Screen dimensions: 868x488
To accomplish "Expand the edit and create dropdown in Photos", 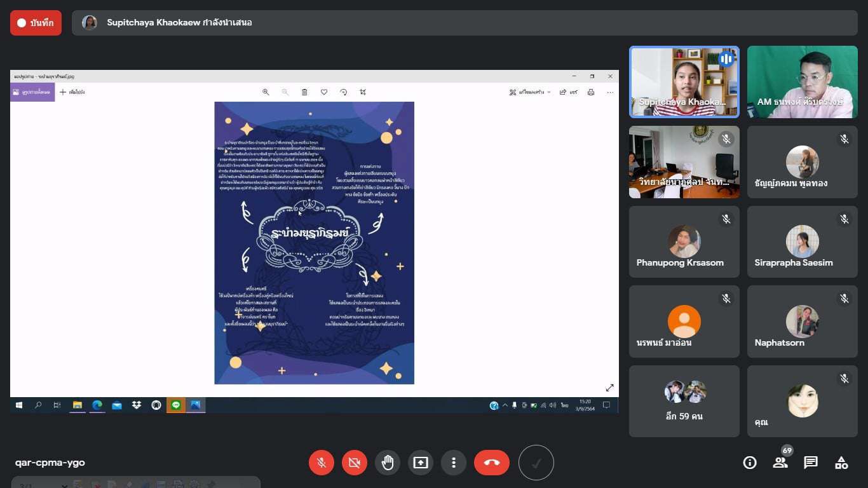I will (530, 92).
